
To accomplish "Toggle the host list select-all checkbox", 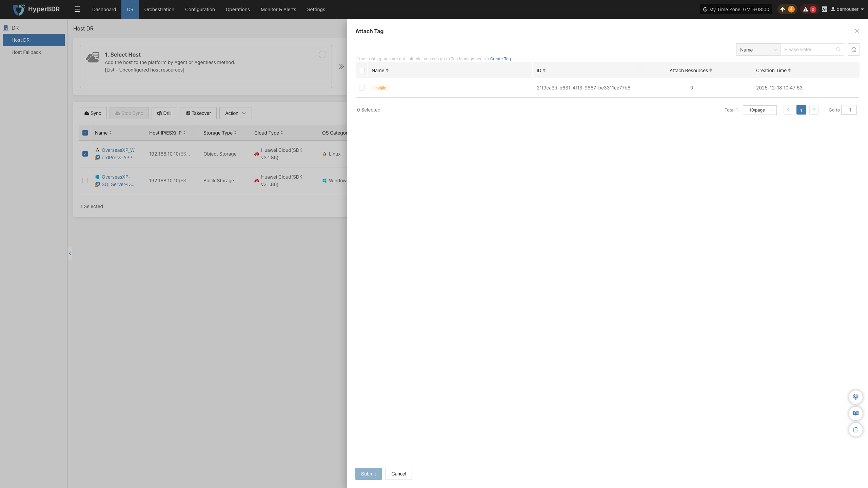I will 85,133.
